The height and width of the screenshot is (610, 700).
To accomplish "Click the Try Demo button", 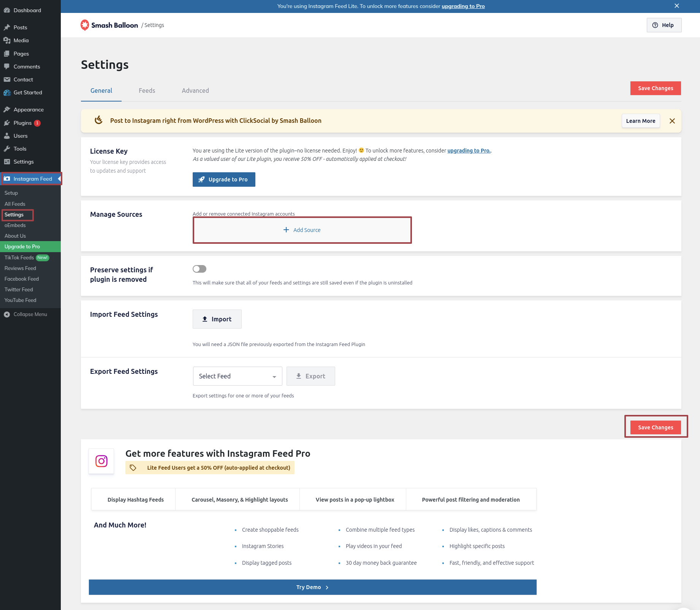I will tap(312, 587).
